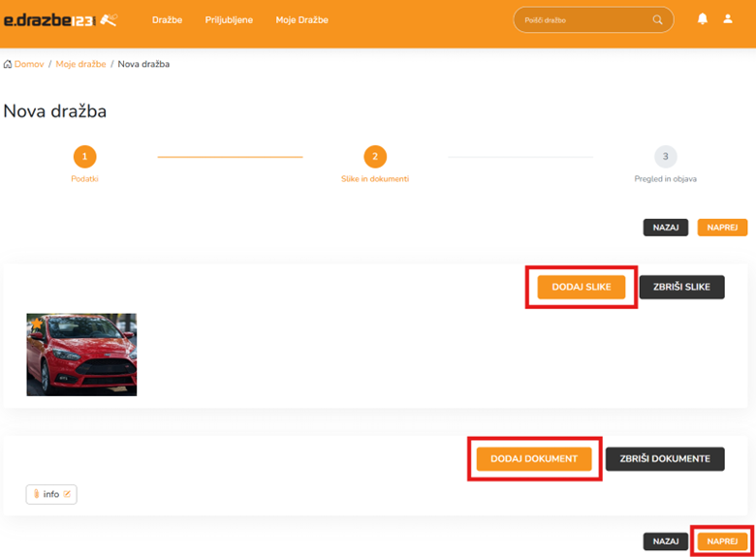Image resolution: width=756 pixels, height=557 pixels.
Task: Click the Zbriši dokumente button
Action: click(x=665, y=459)
